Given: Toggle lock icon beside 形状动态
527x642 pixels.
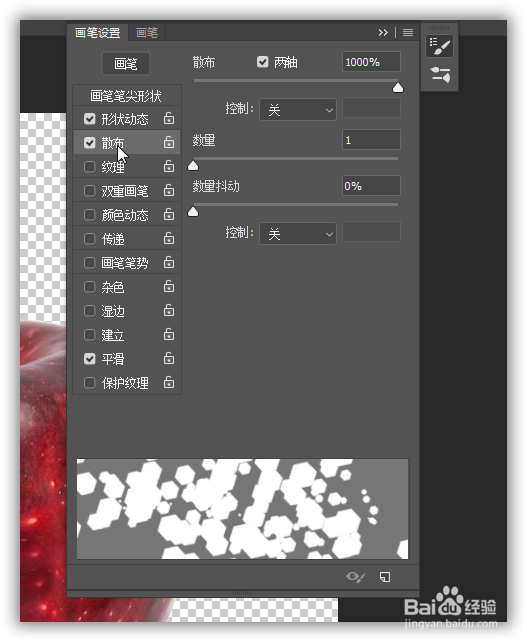Looking at the screenshot, I should click(x=169, y=118).
